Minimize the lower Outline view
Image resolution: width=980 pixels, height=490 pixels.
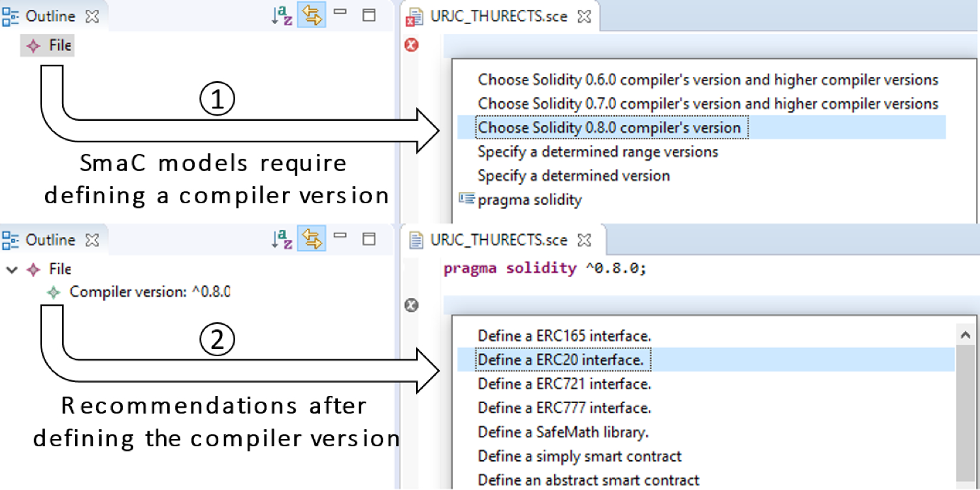(340, 237)
